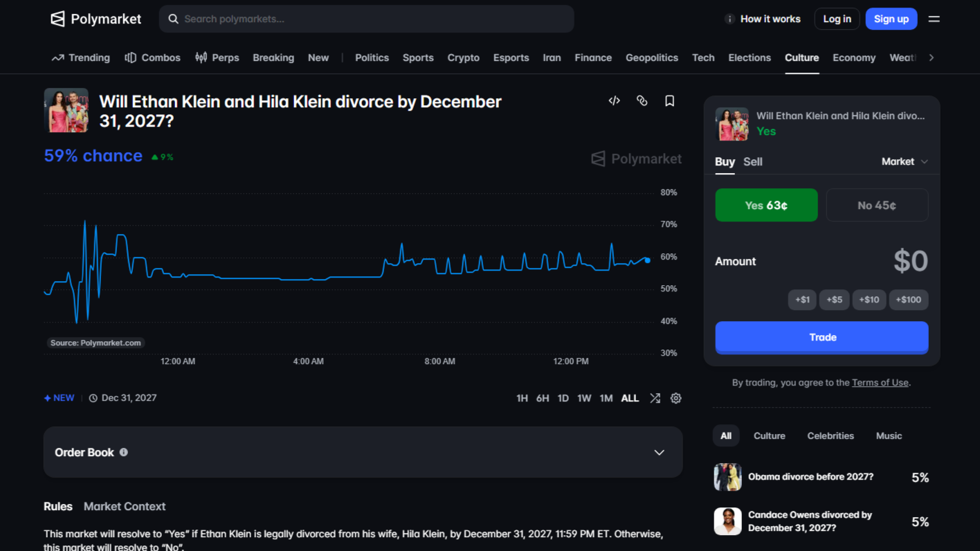This screenshot has height=551, width=980.
Task: Click the Trending arrow icon
Action: (x=57, y=57)
